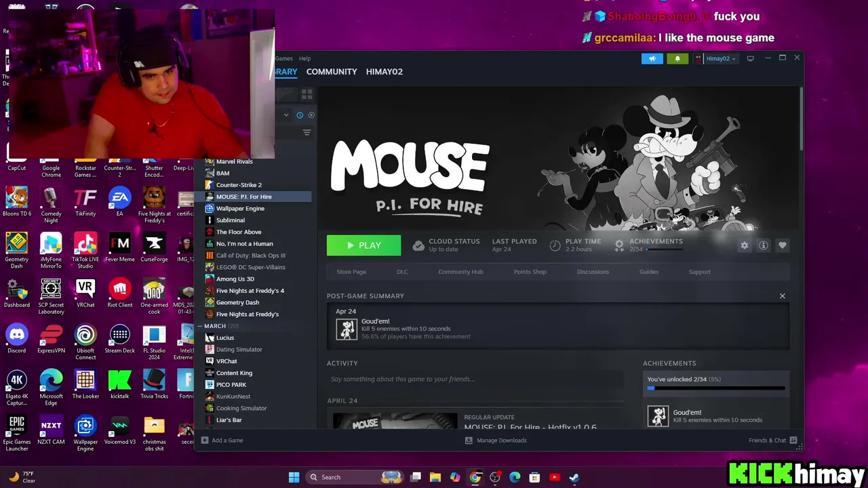
Task: Open Friends & Chat
Action: coord(773,441)
